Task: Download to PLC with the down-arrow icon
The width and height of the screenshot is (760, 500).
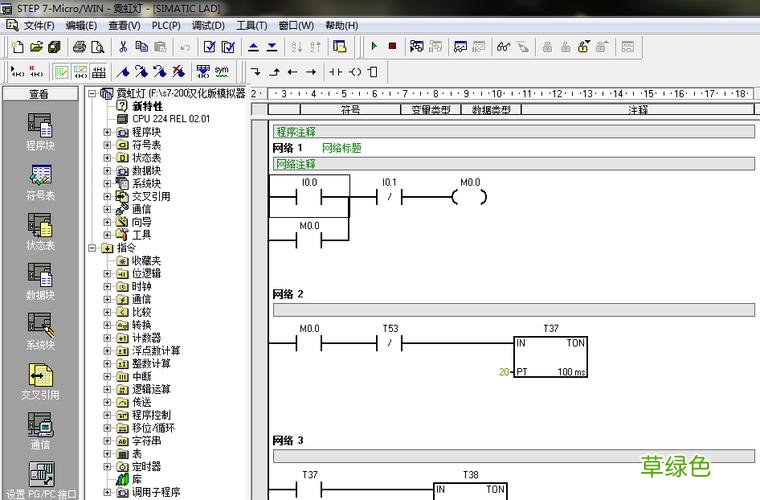Action: (x=272, y=47)
